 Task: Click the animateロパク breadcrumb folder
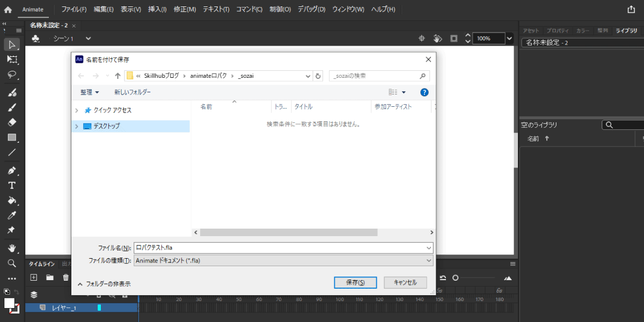pyautogui.click(x=208, y=76)
